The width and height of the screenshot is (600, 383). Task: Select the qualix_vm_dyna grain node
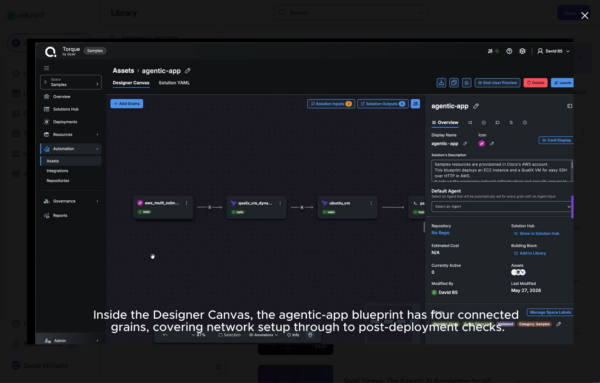tap(256, 207)
